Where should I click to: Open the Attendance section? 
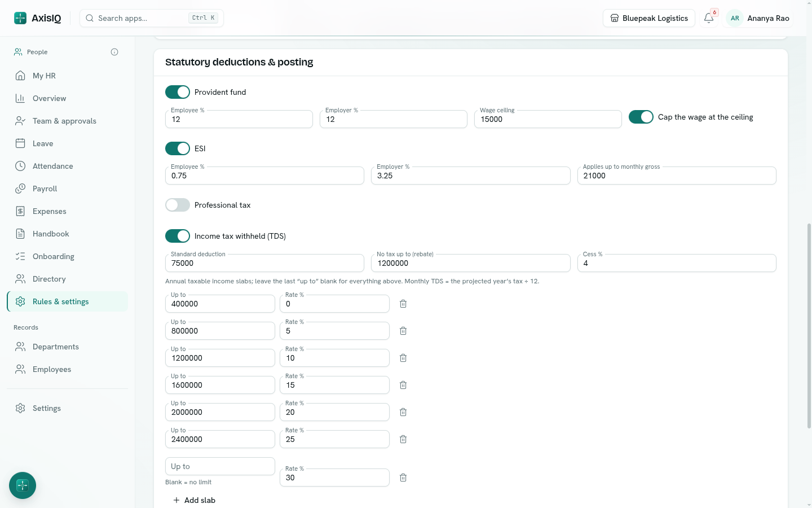(67, 166)
